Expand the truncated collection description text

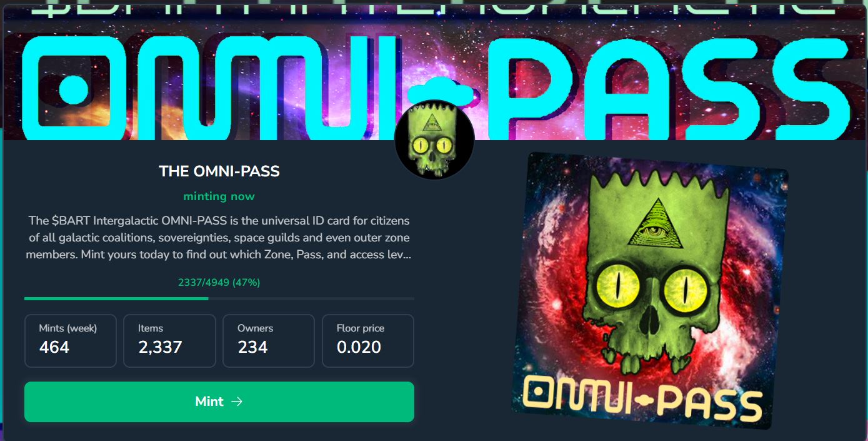[219, 238]
